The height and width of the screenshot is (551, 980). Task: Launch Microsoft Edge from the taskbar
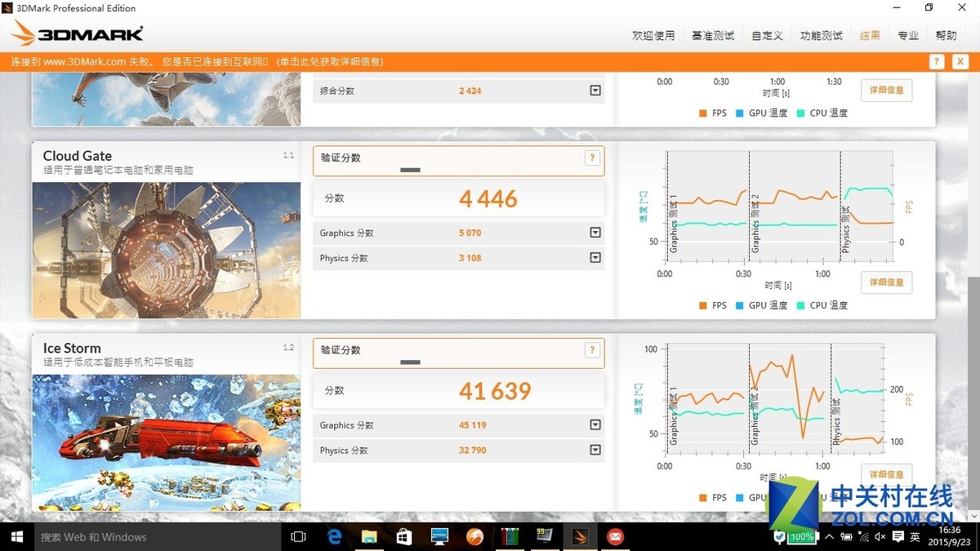[x=335, y=536]
